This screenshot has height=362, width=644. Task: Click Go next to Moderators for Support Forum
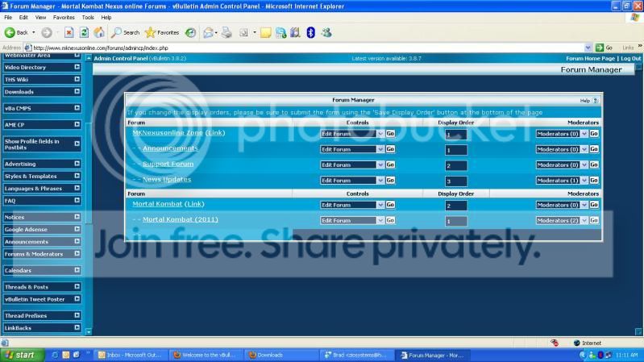pyautogui.click(x=594, y=164)
